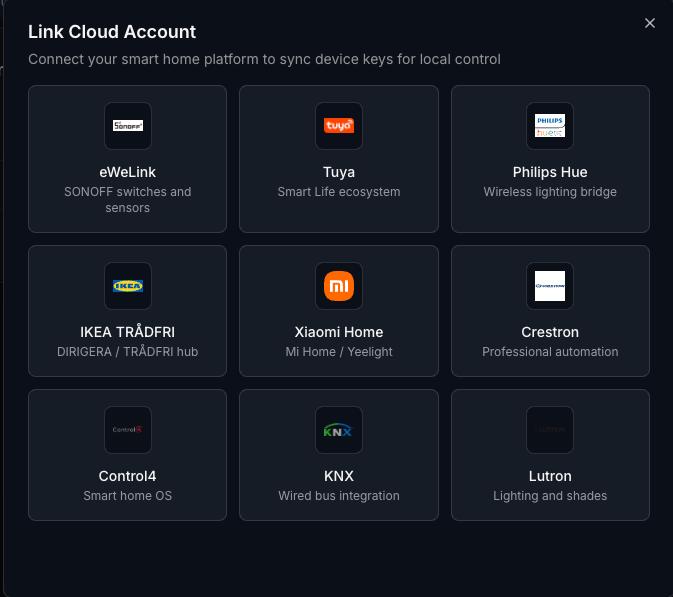This screenshot has height=597, width=673.
Task: Click the Control4 logo icon
Action: [x=127, y=430]
